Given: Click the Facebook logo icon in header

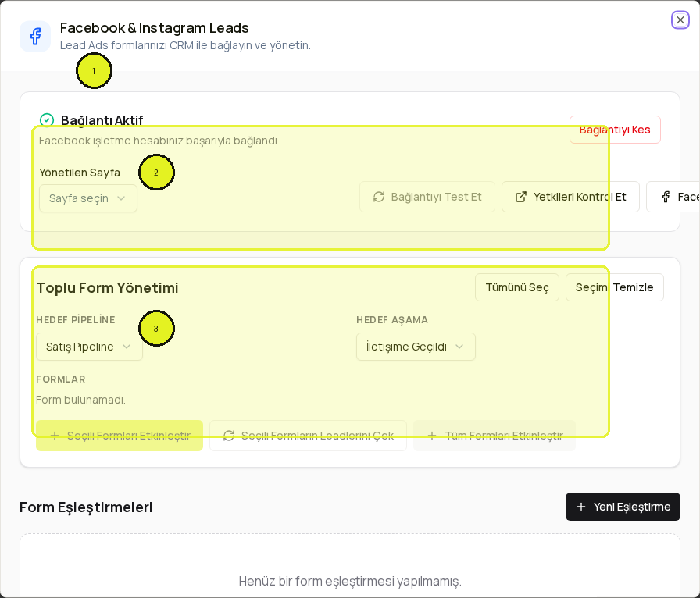Looking at the screenshot, I should click(35, 36).
